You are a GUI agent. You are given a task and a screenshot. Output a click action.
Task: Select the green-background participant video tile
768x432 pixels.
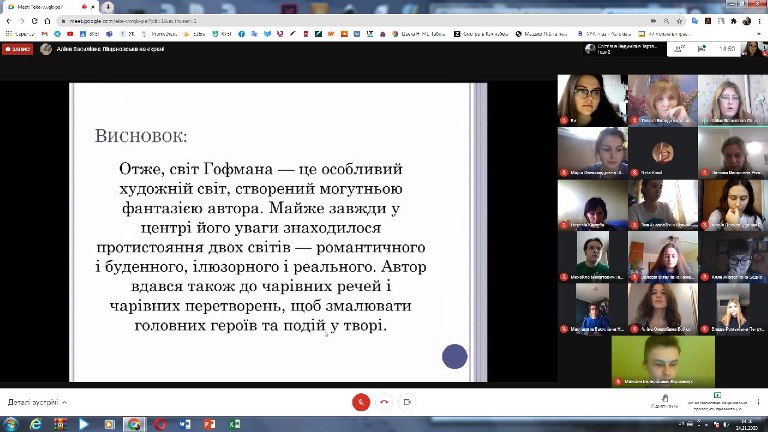(x=663, y=361)
